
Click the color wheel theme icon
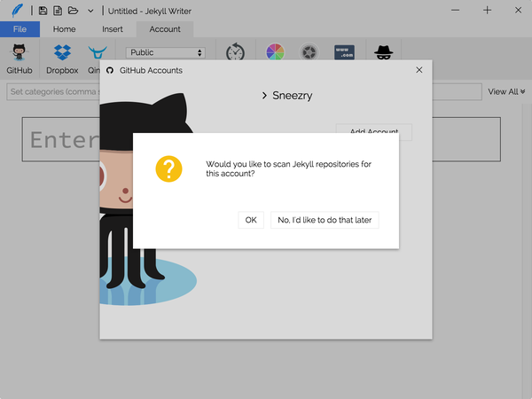[x=275, y=52]
